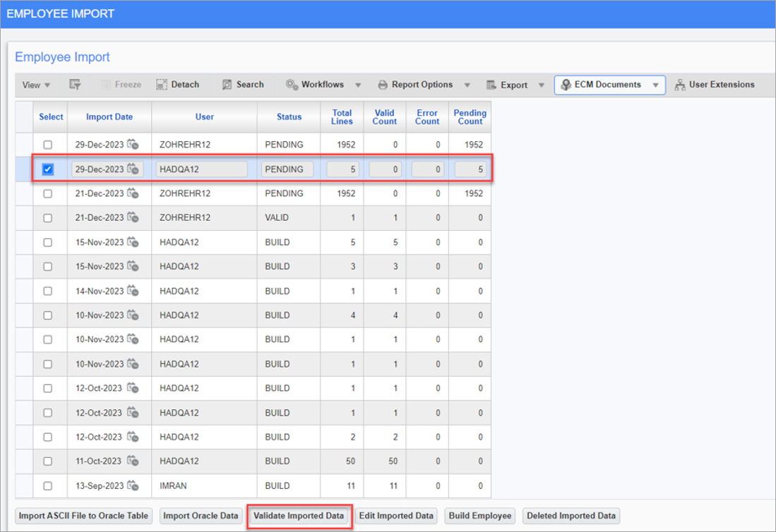
Task: Click the Workflows gear icon
Action: click(x=292, y=85)
